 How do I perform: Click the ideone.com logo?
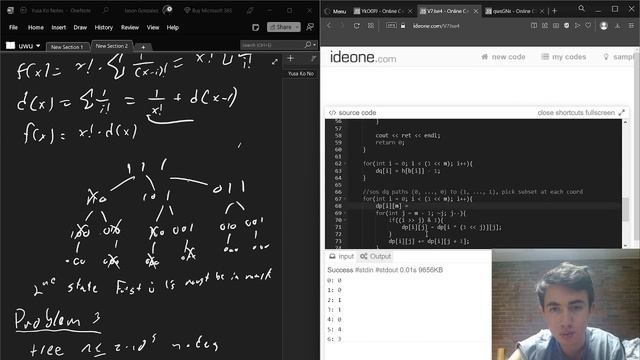[x=363, y=58]
